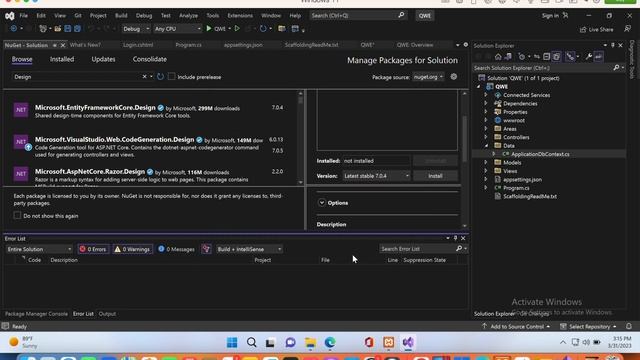
Task: Click Add to Source Control
Action: click(516, 326)
